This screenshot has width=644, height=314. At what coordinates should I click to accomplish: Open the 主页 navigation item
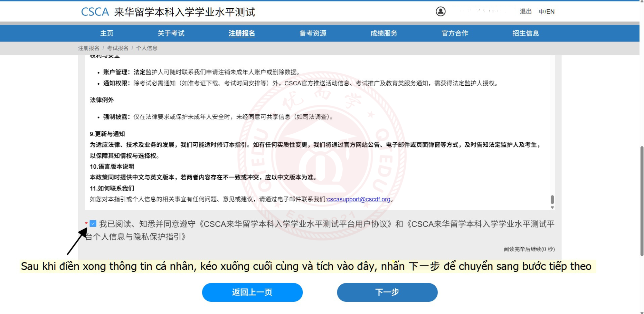pos(107,33)
